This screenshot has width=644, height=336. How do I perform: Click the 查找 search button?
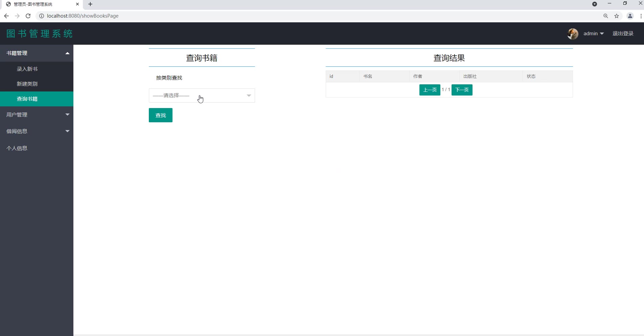point(161,115)
